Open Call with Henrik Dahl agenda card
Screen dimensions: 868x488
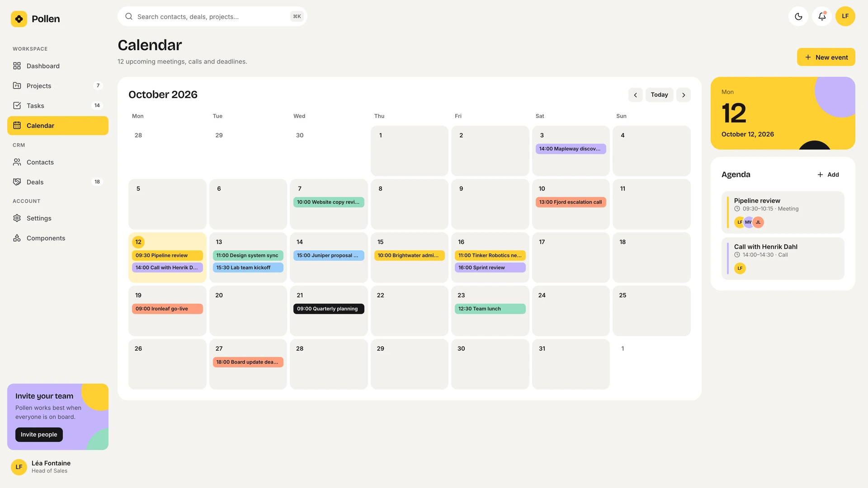[783, 258]
